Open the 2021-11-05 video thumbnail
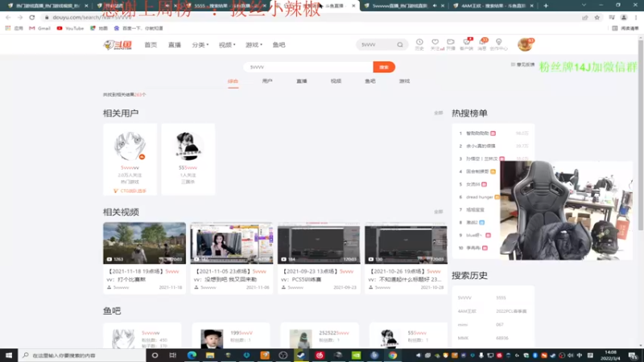Screen dimensions: 644x362 tap(232, 243)
